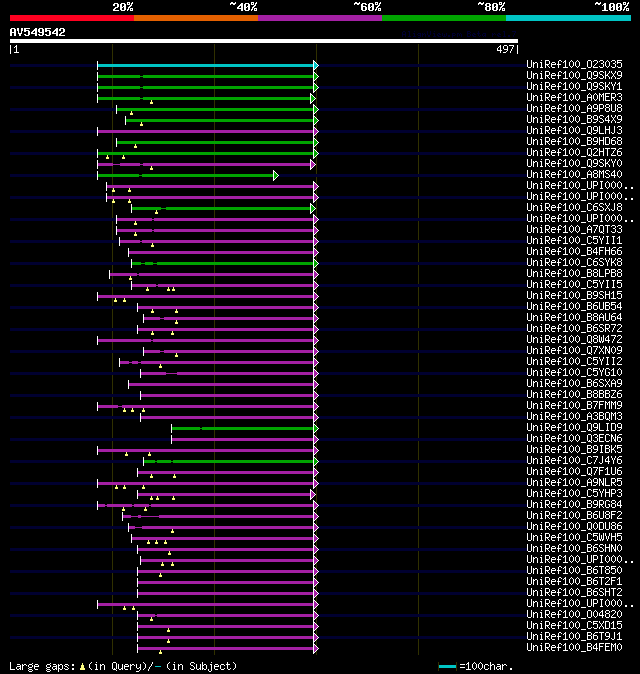Choose the UniRef100_B9RG84 label

pyautogui.click(x=574, y=505)
